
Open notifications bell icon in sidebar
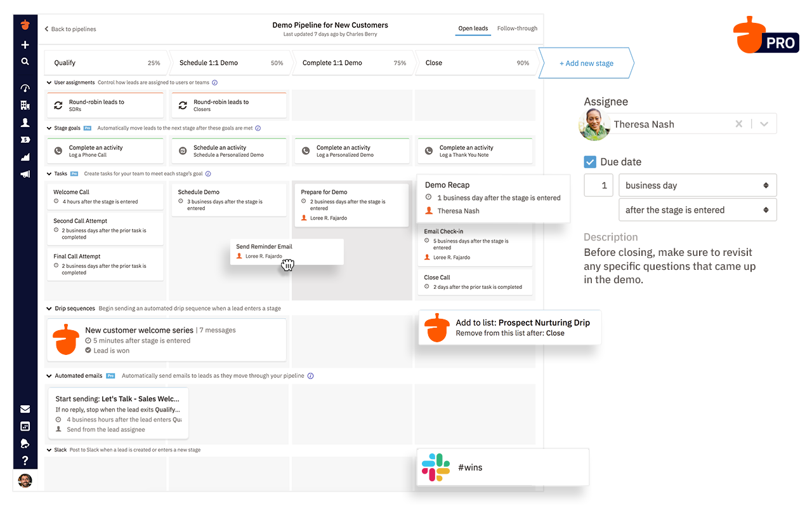coord(25,444)
